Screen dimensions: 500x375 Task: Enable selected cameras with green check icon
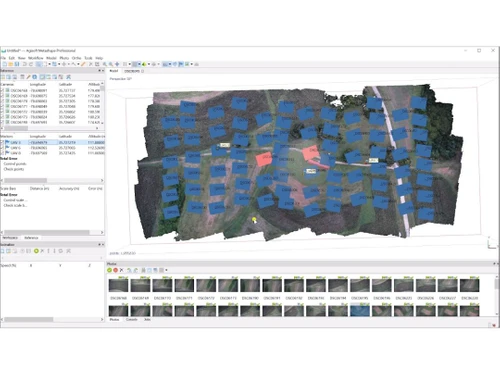coord(109,270)
